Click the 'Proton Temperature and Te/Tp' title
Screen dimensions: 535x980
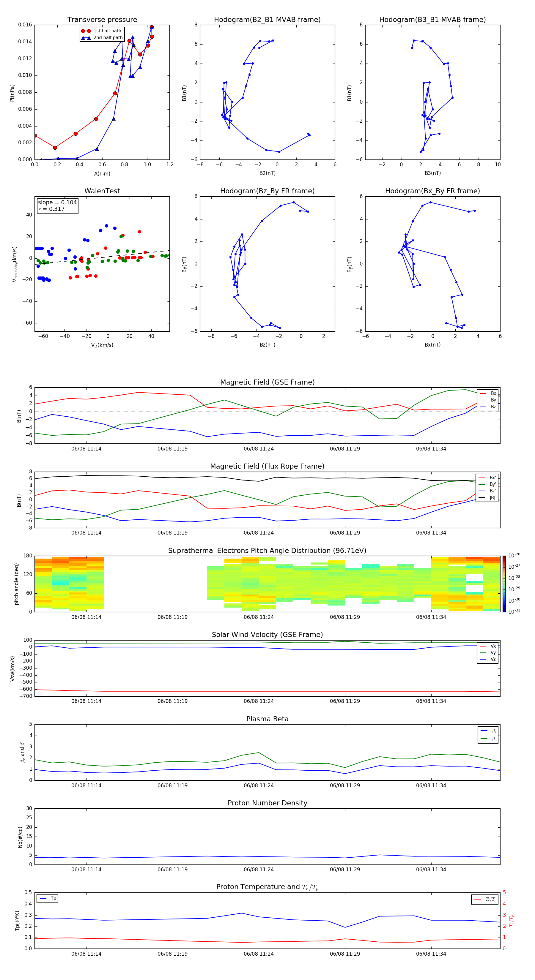[267, 887]
